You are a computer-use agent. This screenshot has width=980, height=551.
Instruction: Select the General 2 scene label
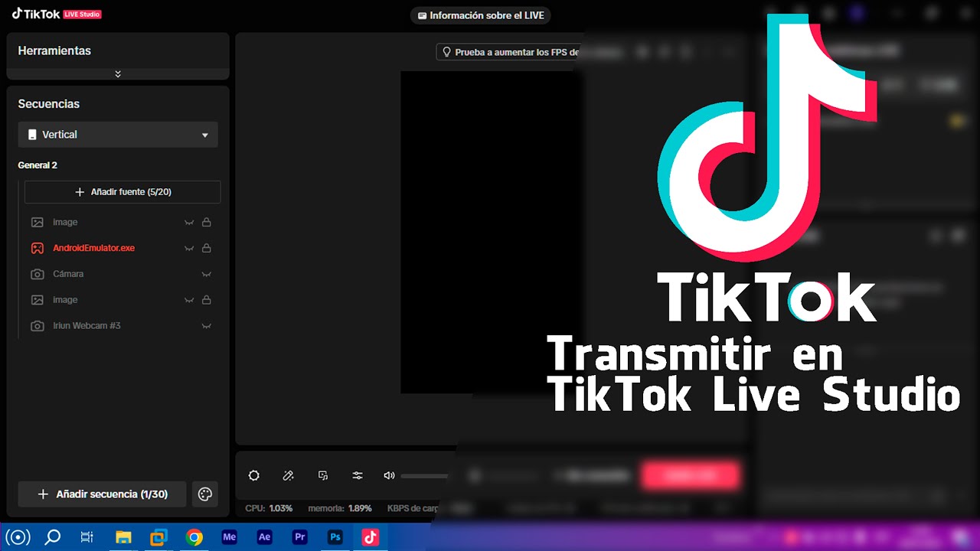[x=38, y=165]
